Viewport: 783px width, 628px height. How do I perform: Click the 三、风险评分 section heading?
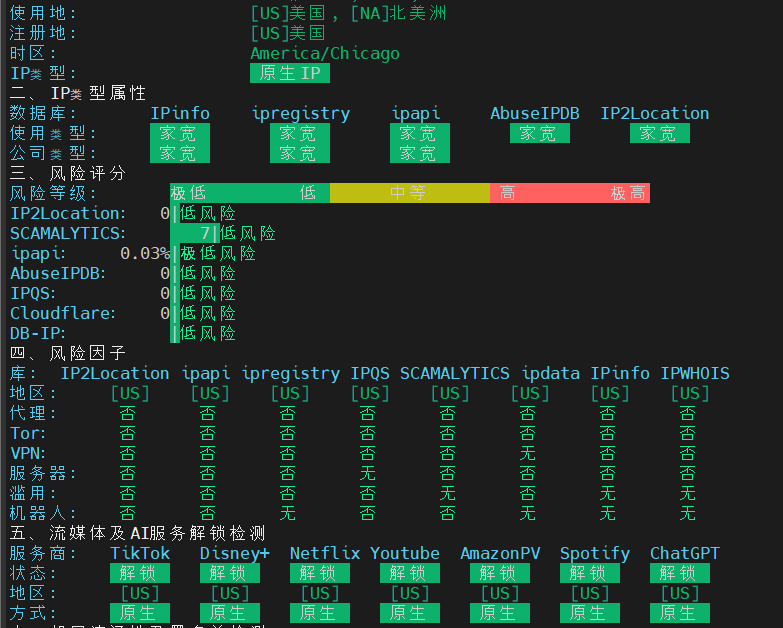pos(68,173)
